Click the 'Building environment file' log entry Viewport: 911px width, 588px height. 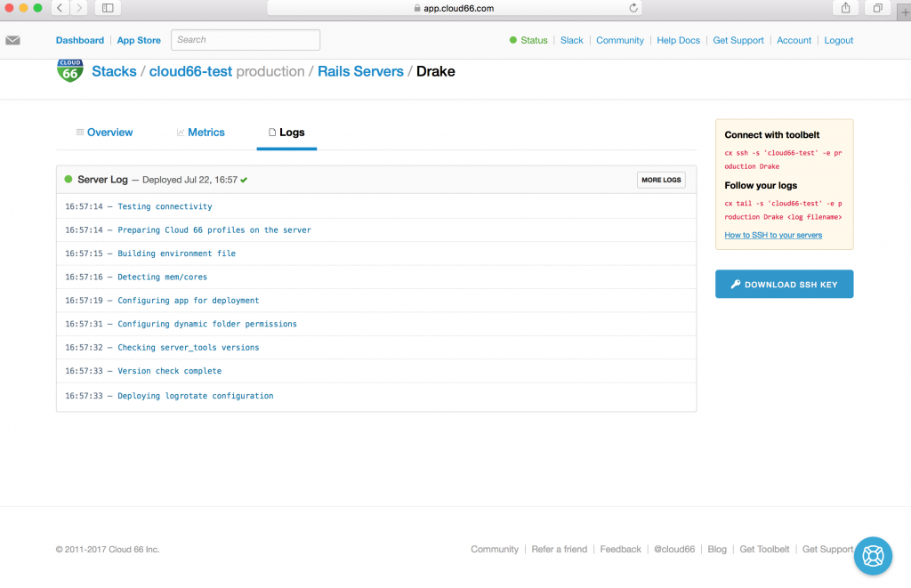click(177, 254)
